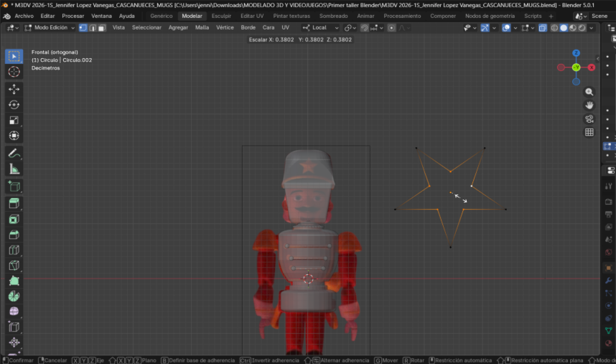Click the Seleccionar header menu
616x364 pixels.
[x=146, y=28]
